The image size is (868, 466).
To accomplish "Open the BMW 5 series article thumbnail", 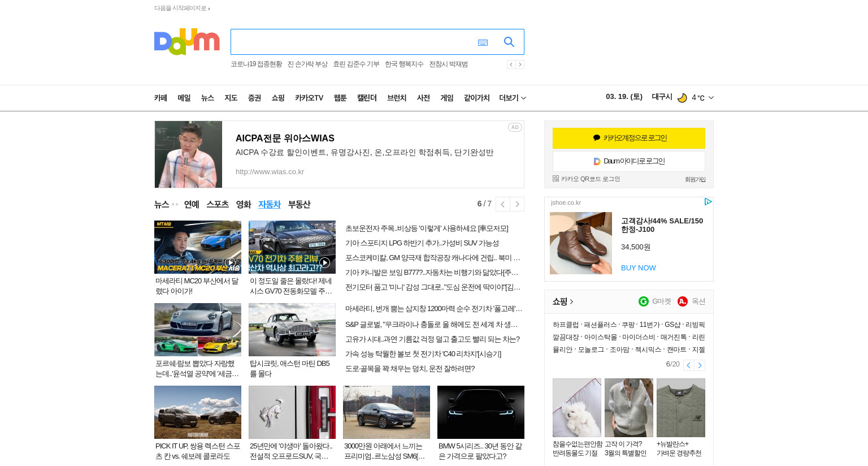I will tap(481, 412).
